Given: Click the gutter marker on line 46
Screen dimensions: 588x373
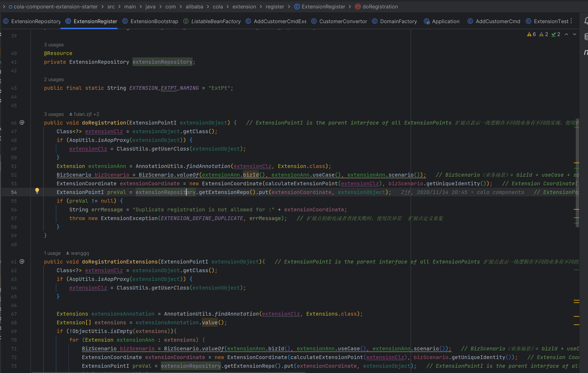Looking at the screenshot, I should click(x=22, y=122).
